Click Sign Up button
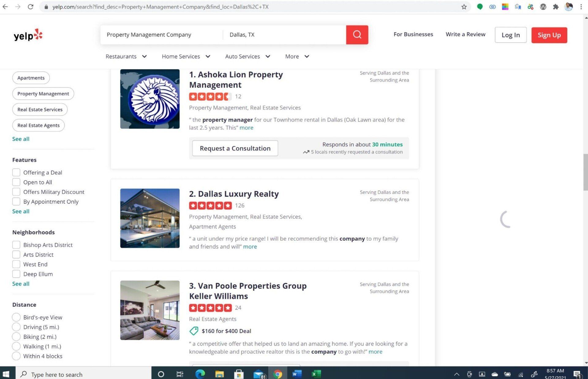This screenshot has width=588, height=379. [x=549, y=35]
